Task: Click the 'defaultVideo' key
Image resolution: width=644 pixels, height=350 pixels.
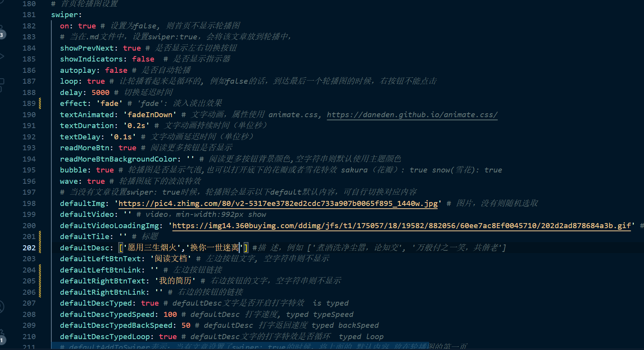Action: click(87, 215)
